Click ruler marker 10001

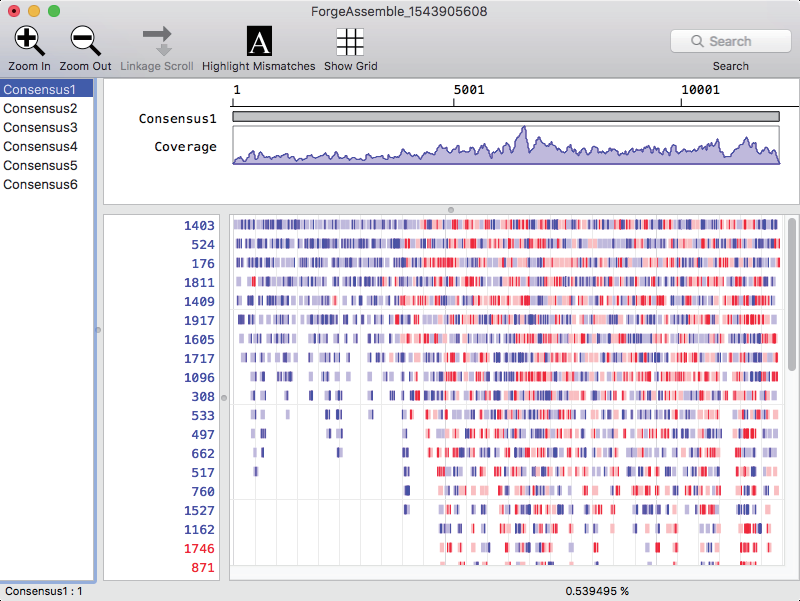click(700, 90)
